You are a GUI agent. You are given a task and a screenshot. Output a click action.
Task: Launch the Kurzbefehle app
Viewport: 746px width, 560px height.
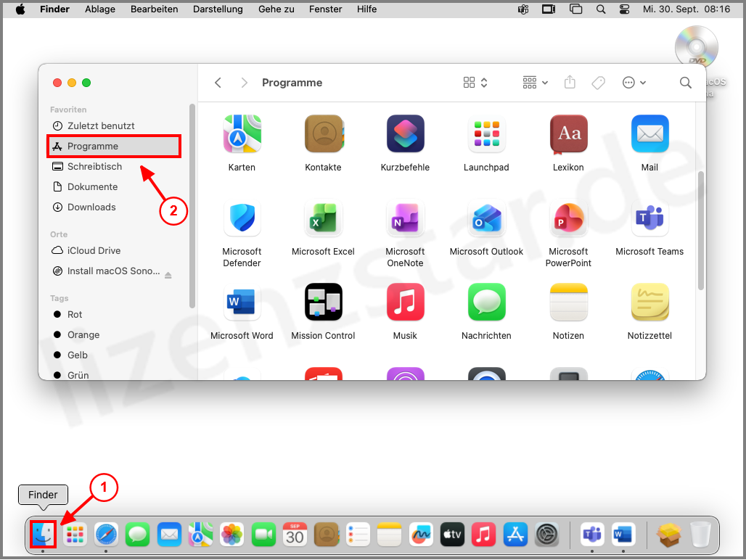coord(405,133)
